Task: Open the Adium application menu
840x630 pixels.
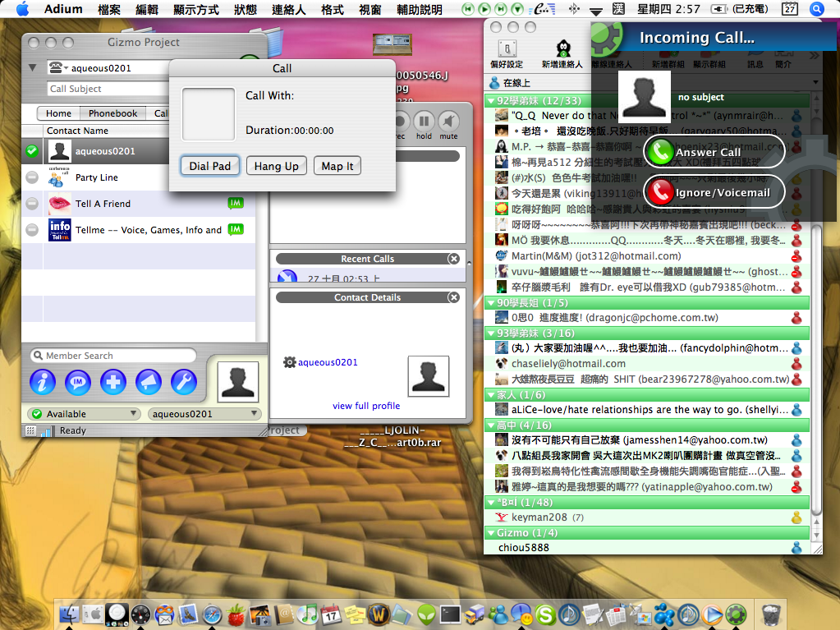Action: tap(63, 9)
